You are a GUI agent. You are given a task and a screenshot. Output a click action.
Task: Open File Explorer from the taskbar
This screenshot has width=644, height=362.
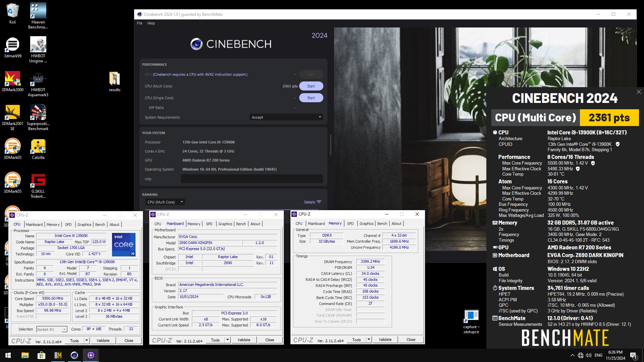tap(25, 355)
